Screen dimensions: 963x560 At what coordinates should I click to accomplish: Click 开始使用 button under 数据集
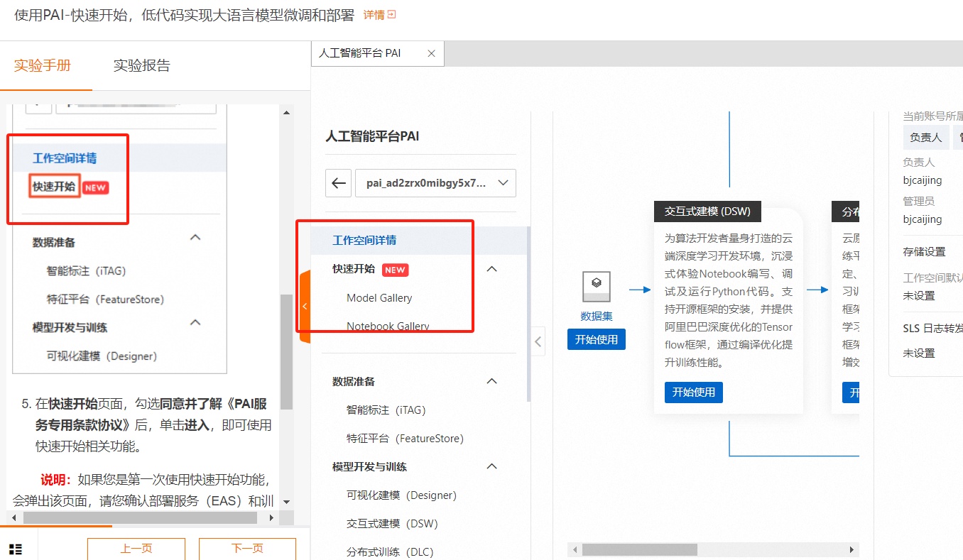point(597,339)
